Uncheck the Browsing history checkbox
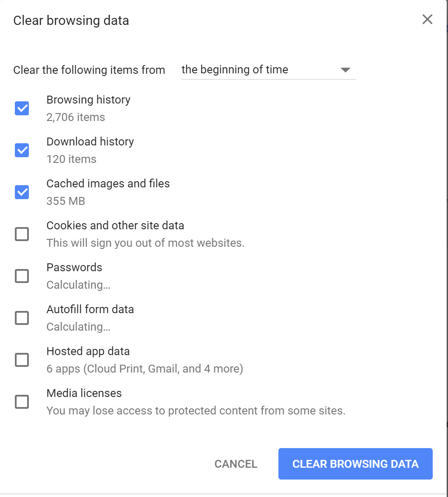The height and width of the screenshot is (497, 448). tap(22, 108)
